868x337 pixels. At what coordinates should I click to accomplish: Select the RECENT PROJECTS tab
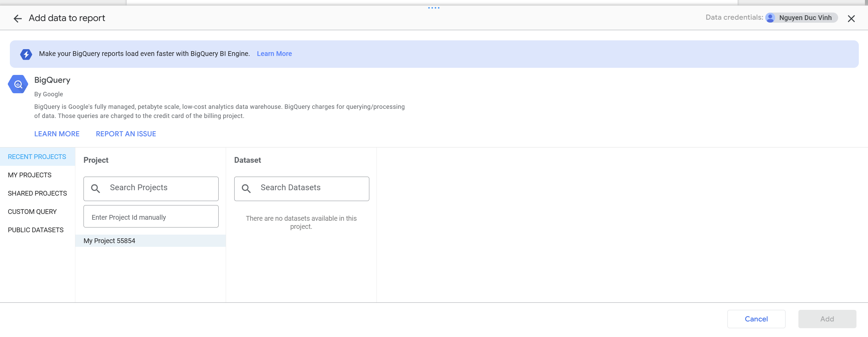37,157
